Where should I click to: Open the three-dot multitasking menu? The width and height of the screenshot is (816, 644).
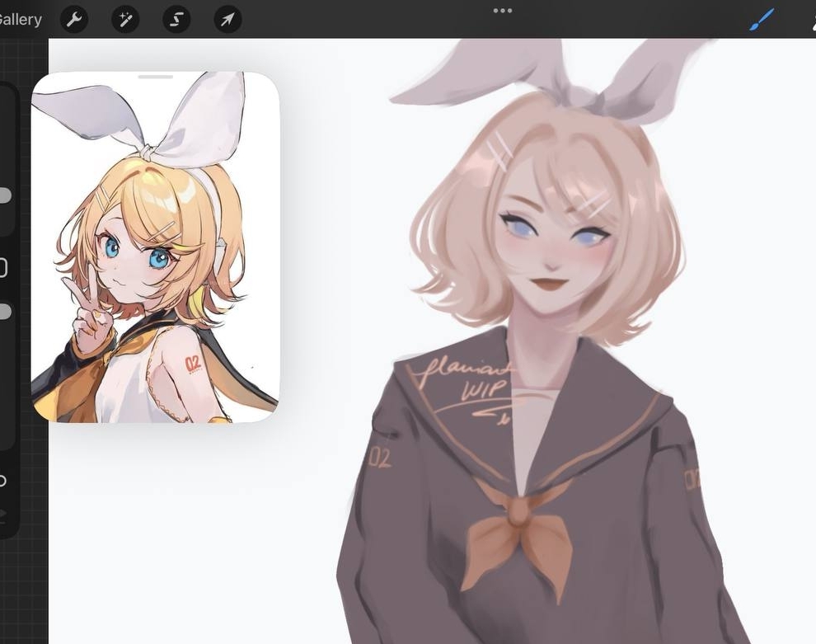click(502, 11)
